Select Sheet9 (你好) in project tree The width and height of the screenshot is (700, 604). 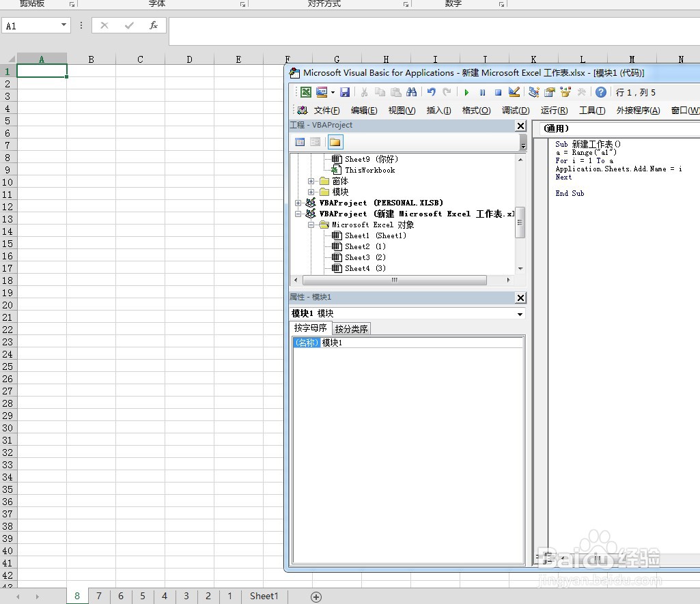coord(371,159)
